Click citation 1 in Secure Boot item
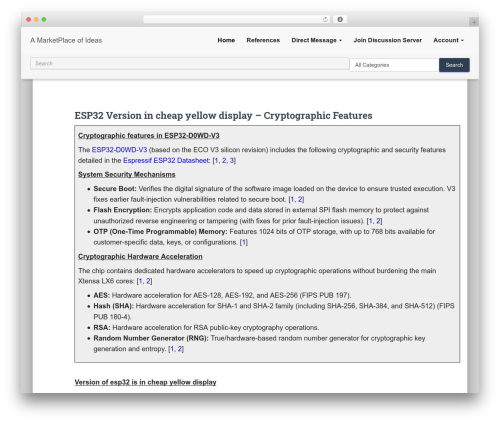Viewport: 500px width, 423px height. (292, 199)
